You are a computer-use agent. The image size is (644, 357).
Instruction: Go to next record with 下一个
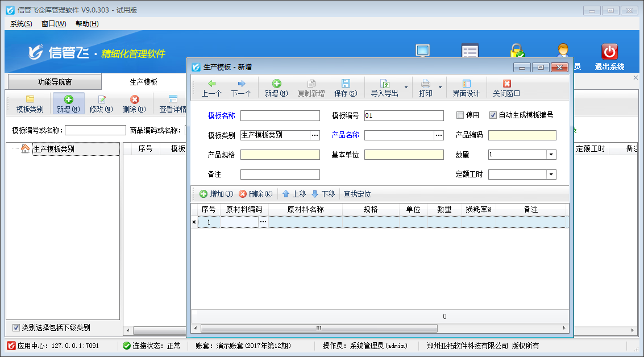pyautogui.click(x=241, y=84)
